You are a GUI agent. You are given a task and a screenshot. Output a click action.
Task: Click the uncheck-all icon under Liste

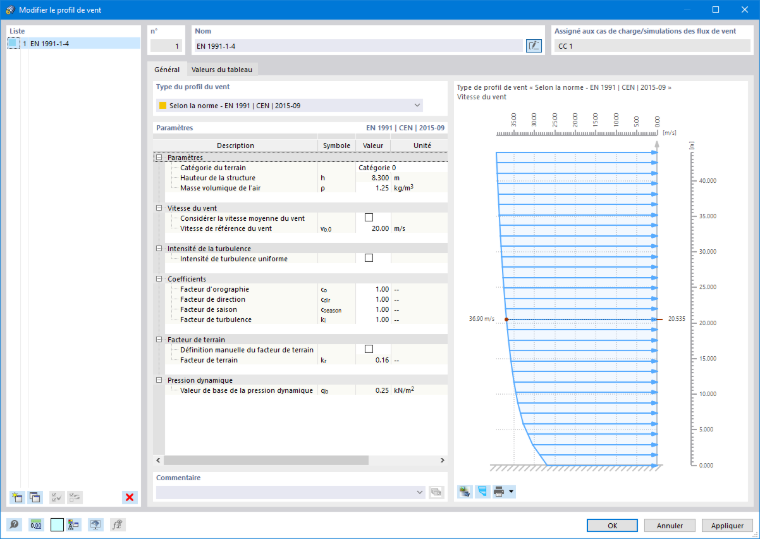75,497
